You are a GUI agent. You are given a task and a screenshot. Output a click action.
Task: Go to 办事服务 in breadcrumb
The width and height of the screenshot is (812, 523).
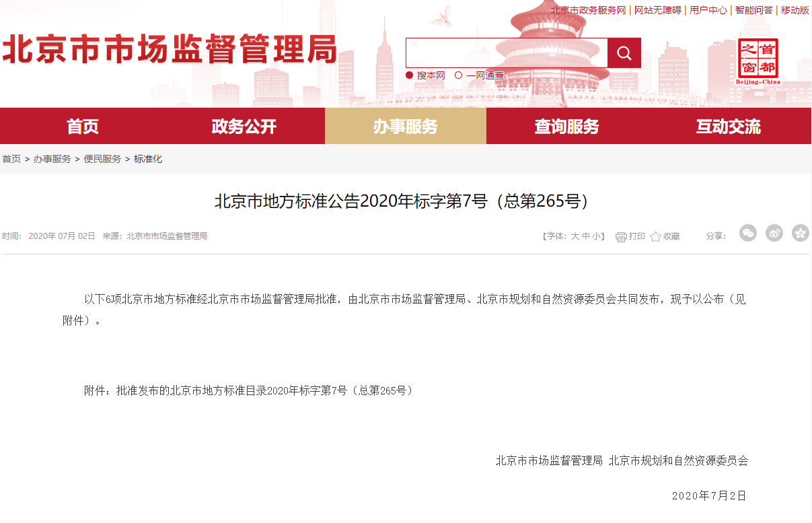pos(52,159)
